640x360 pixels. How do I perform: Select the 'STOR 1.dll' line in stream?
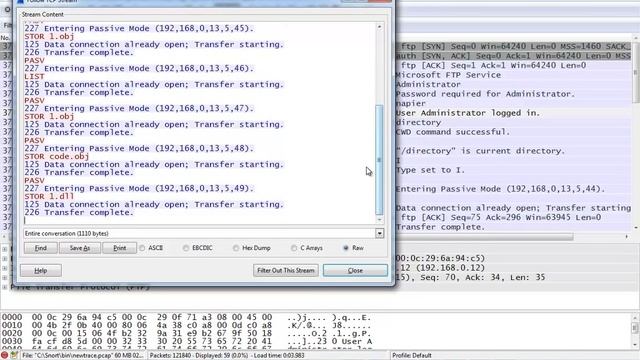[x=49, y=196]
